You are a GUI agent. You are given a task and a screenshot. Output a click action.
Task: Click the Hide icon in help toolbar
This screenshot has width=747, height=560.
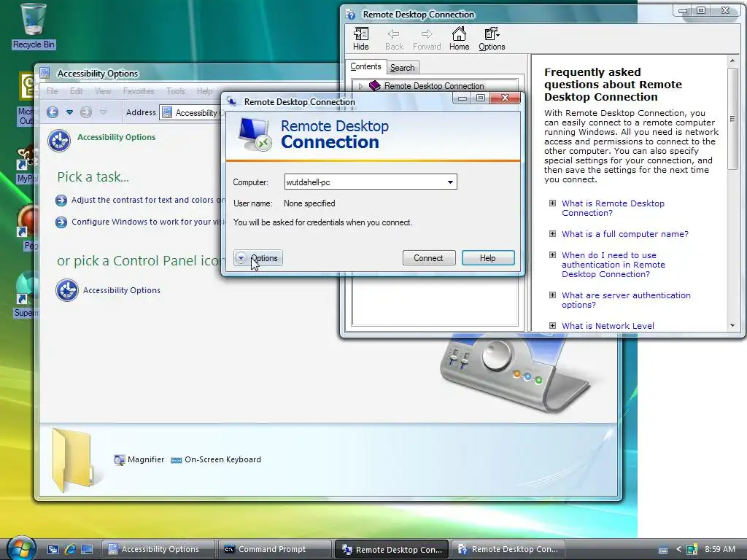(360, 39)
